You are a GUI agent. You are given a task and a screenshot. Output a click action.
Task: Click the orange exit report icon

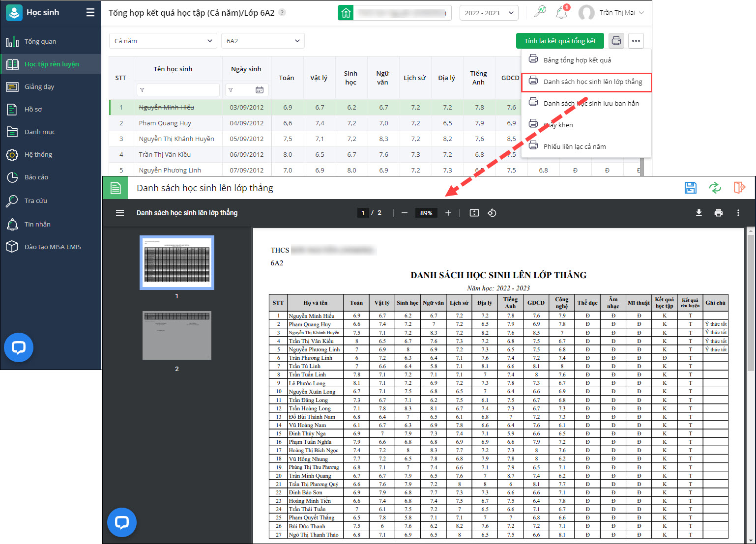pos(739,188)
